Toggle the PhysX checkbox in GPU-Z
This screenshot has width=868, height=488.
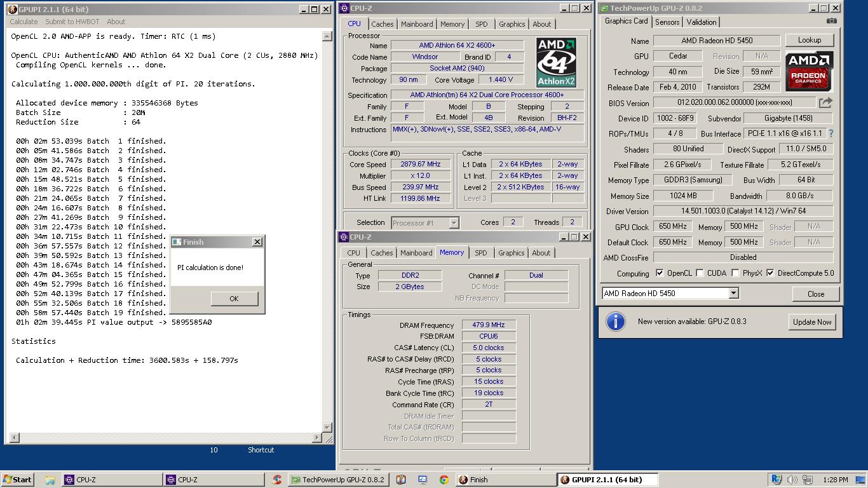[735, 273]
